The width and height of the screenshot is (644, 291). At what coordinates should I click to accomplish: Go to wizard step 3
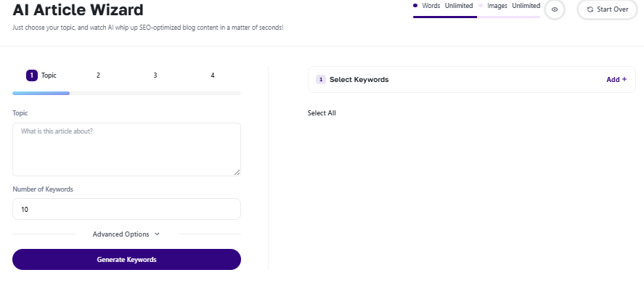pyautogui.click(x=155, y=75)
